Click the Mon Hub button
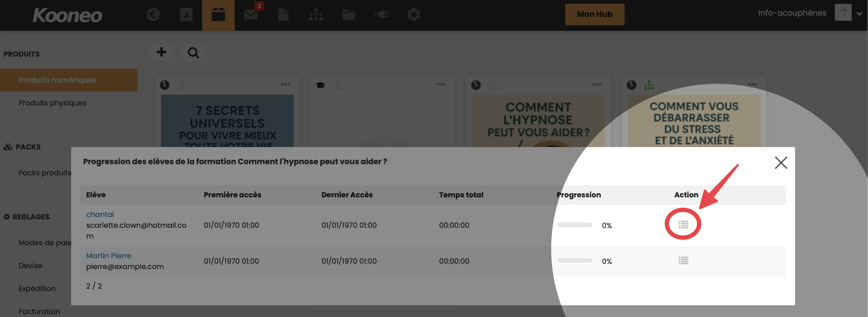868x317 pixels. click(x=594, y=14)
